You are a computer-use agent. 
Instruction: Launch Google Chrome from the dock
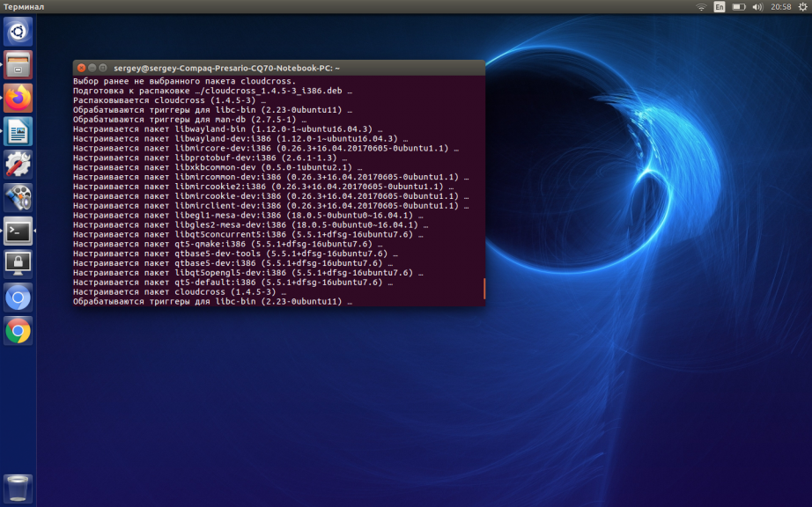18,330
